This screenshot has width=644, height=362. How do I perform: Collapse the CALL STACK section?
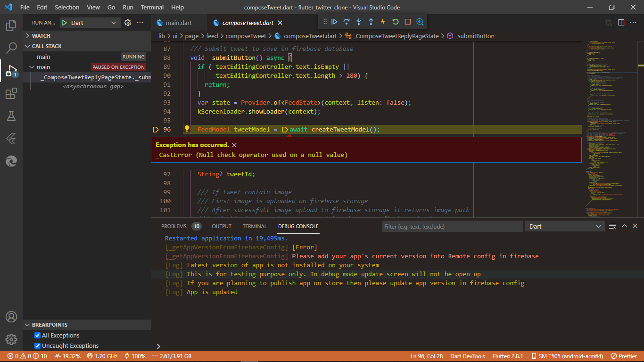click(27, 46)
